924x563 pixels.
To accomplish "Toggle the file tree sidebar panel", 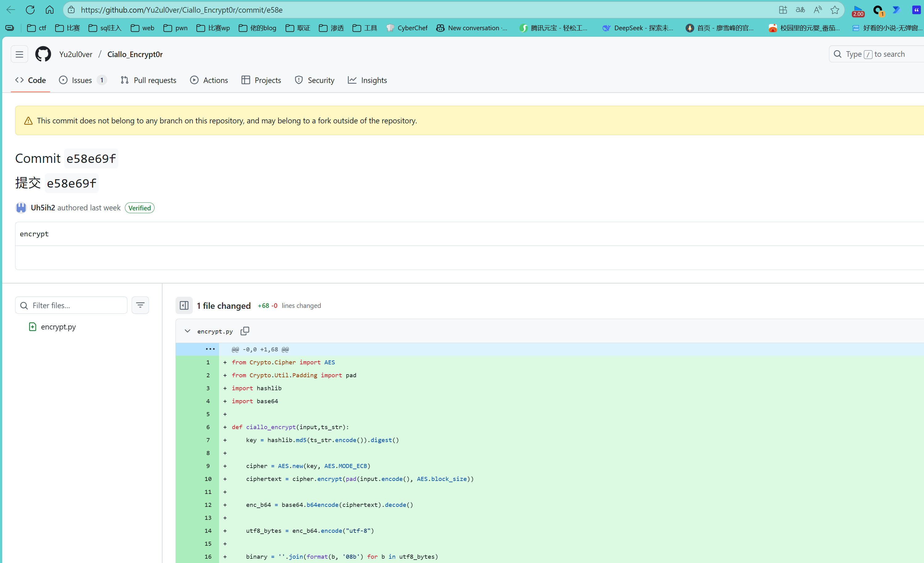I will click(x=184, y=305).
